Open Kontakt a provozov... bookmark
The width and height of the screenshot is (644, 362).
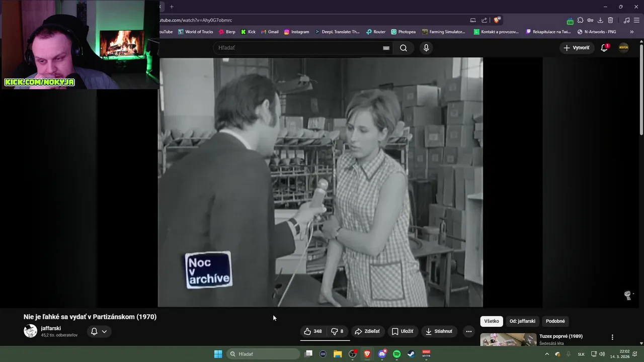point(496,32)
